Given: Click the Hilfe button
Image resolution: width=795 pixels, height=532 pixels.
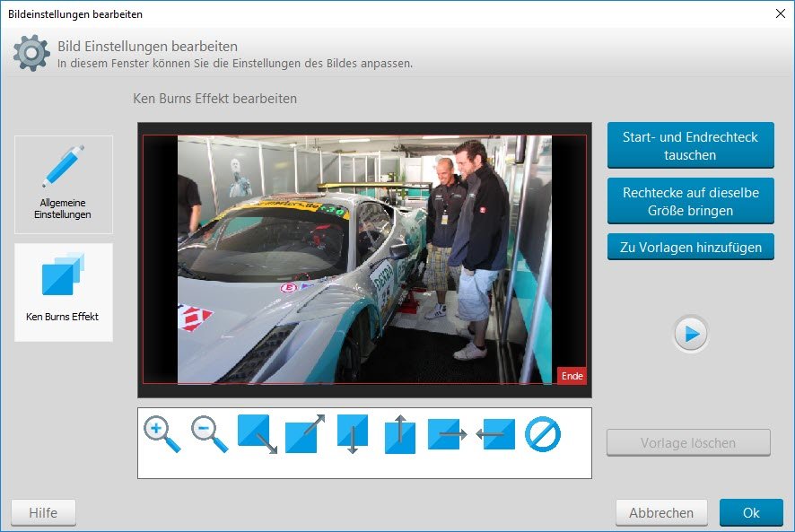Looking at the screenshot, I should tap(43, 513).
